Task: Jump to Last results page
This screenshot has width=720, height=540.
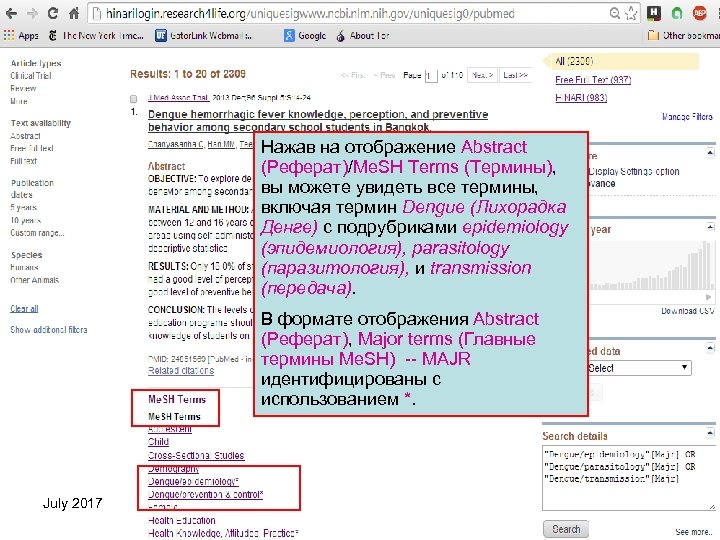Action: tap(515, 75)
